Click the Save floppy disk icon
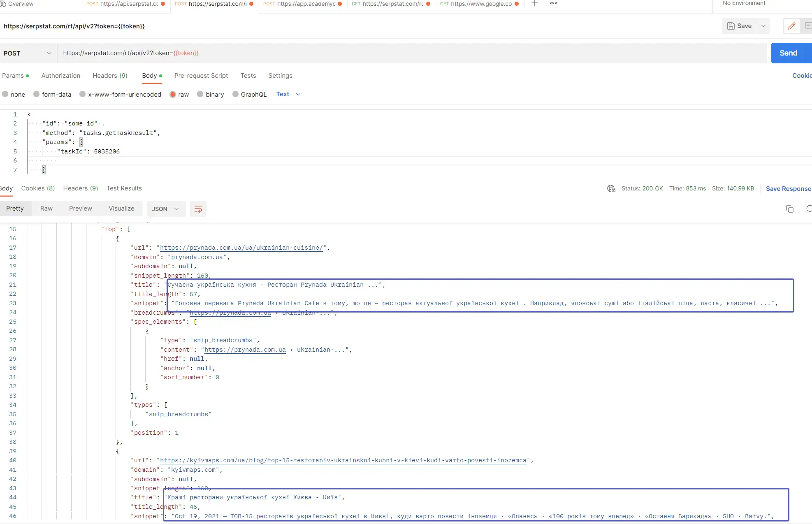 tap(731, 26)
